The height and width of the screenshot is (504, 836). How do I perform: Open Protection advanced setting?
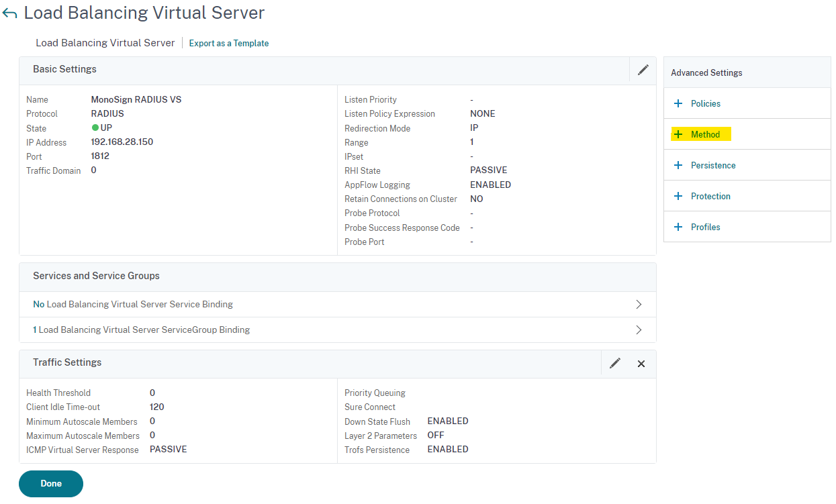click(710, 196)
